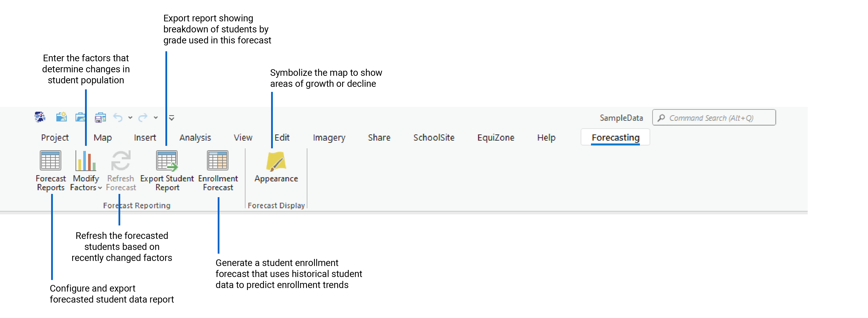Switch to the Analysis tab
868x318 pixels.
(x=195, y=138)
